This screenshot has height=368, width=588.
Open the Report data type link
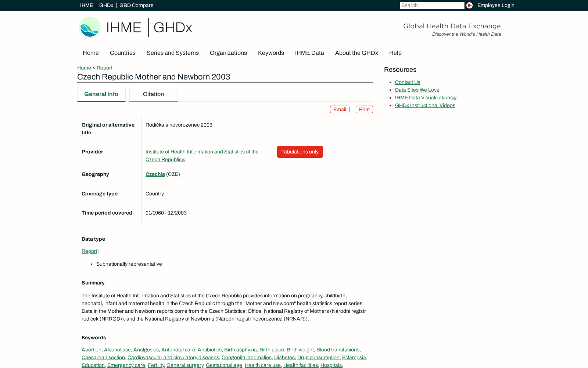point(89,251)
